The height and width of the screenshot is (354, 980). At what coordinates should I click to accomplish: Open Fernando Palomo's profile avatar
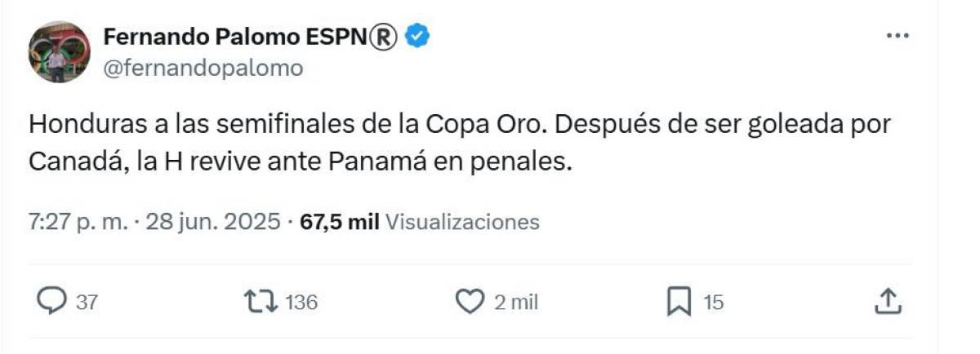[59, 52]
